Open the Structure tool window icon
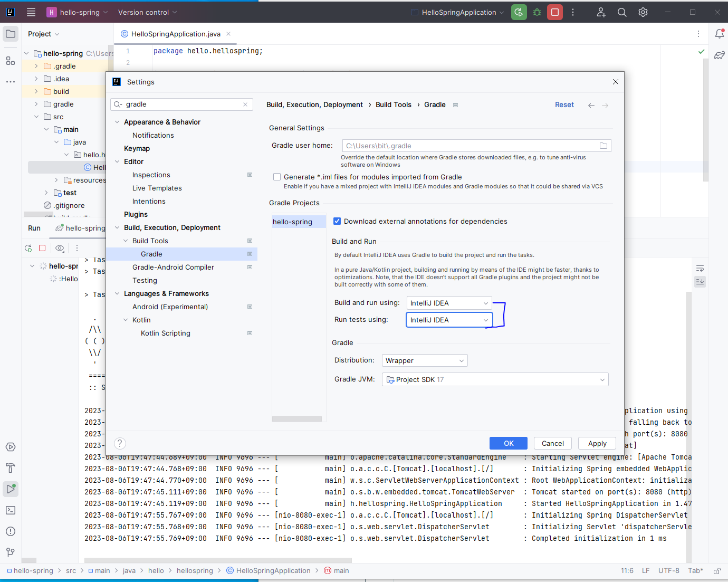728x582 pixels. 11,61
